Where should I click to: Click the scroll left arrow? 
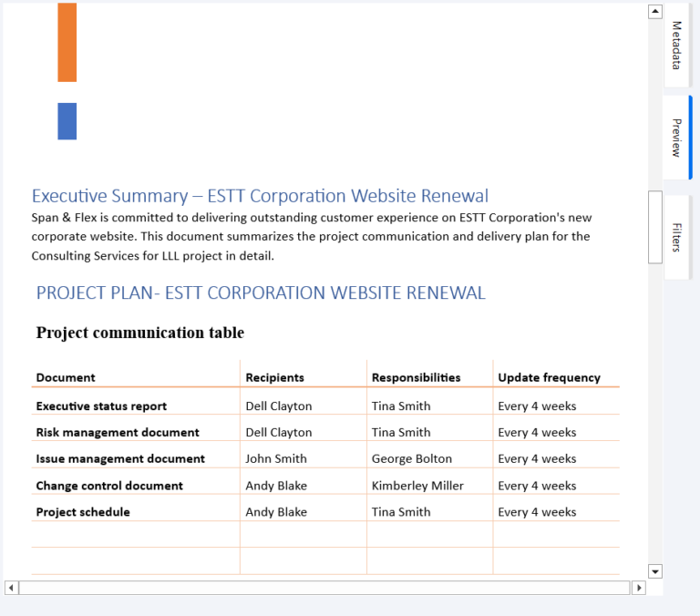point(11,588)
